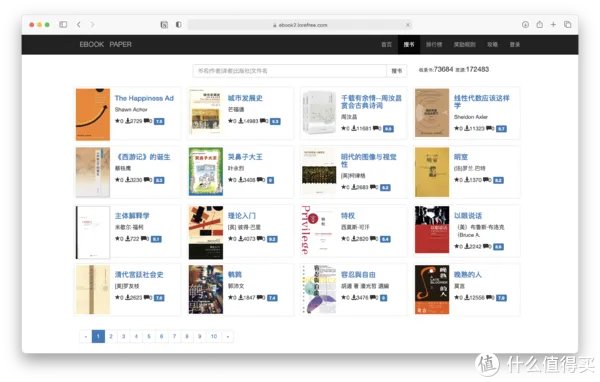Open 容忍與自由 title link
The height and width of the screenshot is (382, 600).
[x=358, y=275]
